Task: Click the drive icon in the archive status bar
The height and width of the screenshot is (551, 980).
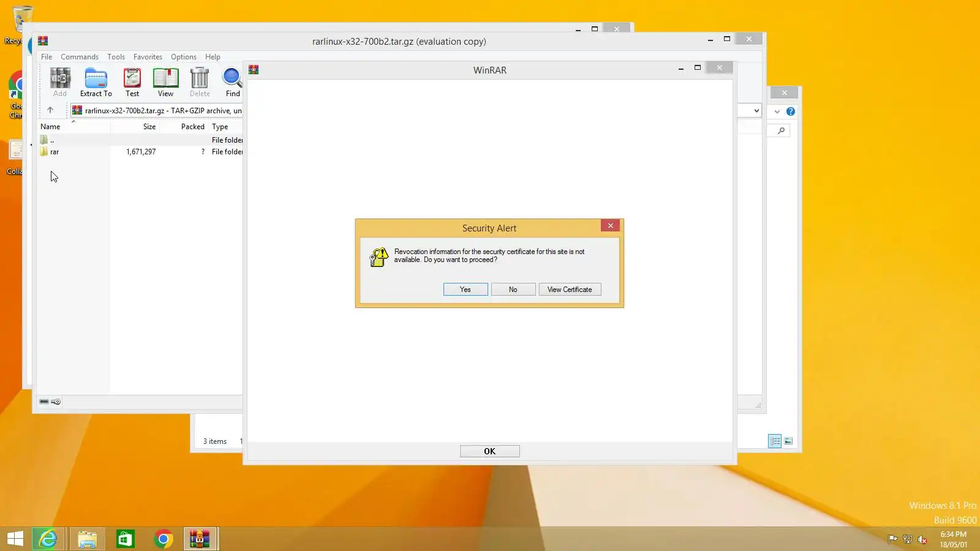Action: [x=44, y=402]
